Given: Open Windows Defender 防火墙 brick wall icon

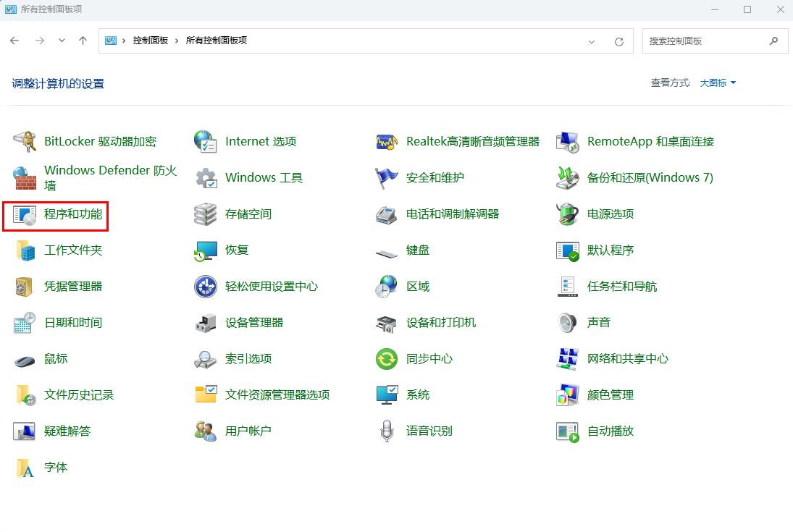Looking at the screenshot, I should point(25,178).
